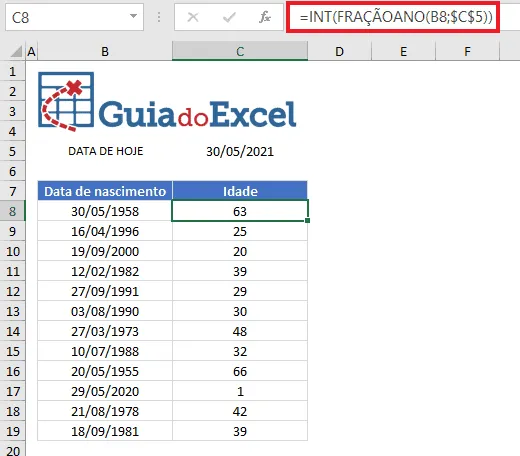Select age cell showing 66

pos(240,371)
